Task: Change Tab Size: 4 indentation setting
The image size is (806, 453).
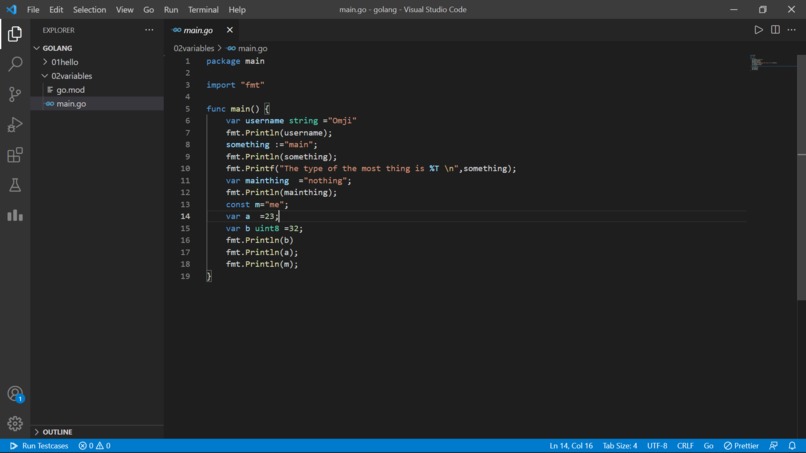Action: (619, 446)
